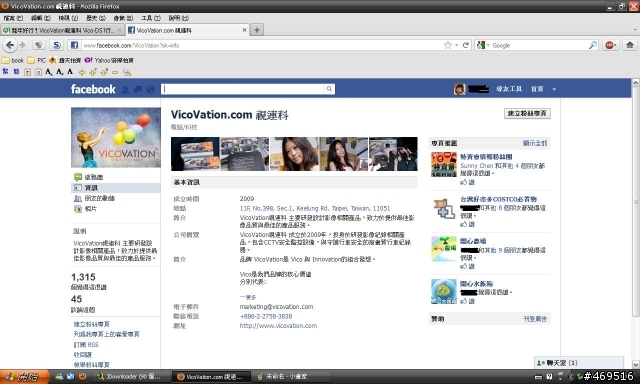The height and width of the screenshot is (384, 640).
Task: Open the third photo thumbnail showing woman's face
Action: click(294, 154)
